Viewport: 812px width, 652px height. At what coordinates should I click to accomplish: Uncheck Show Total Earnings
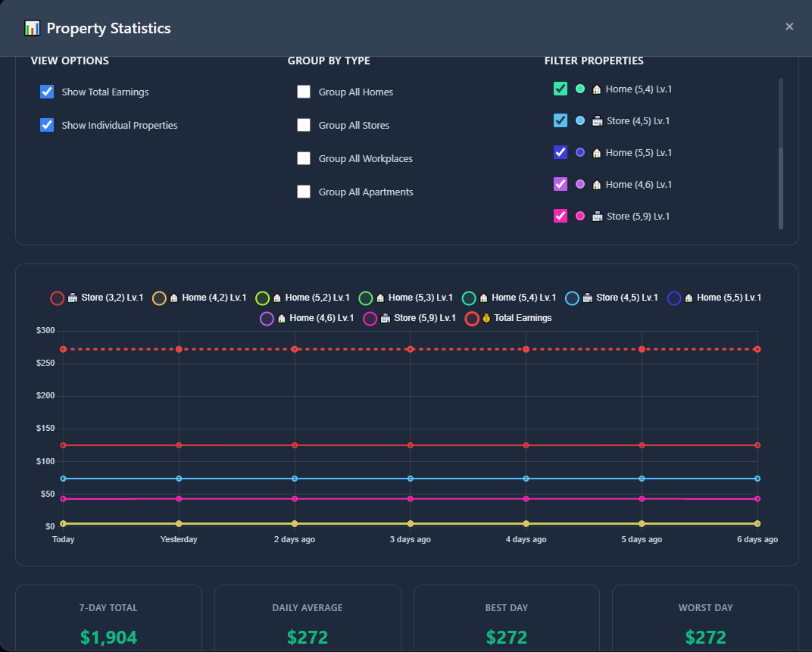[x=47, y=92]
